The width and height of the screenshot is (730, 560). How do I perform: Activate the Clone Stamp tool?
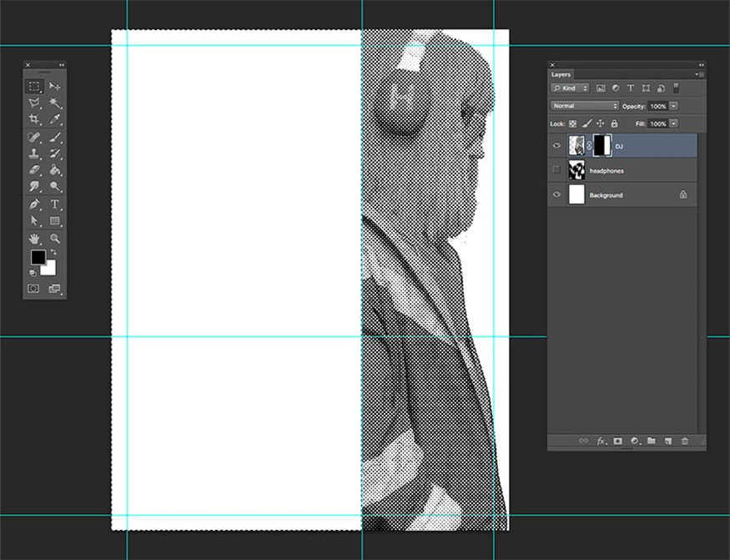pyautogui.click(x=34, y=154)
